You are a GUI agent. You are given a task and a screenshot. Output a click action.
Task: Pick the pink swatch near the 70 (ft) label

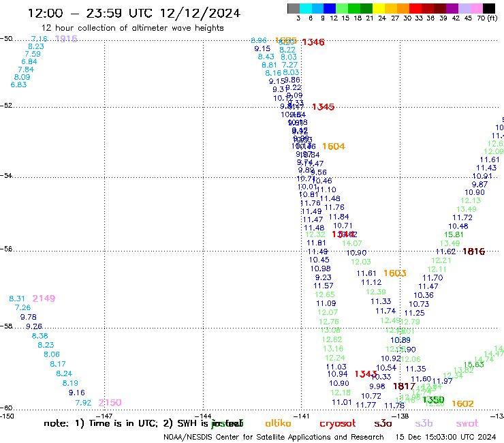(x=476, y=8)
